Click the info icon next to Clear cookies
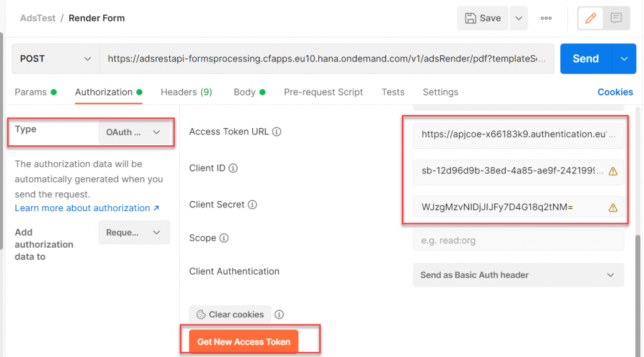This screenshot has width=644, height=357. tap(279, 314)
